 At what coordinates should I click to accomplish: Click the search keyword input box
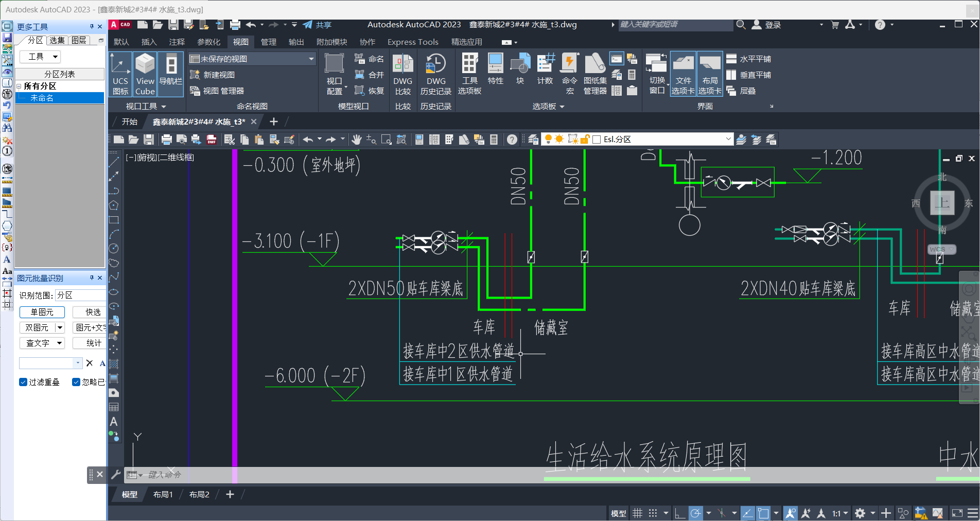675,25
